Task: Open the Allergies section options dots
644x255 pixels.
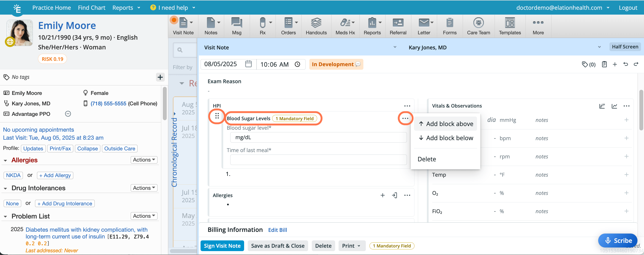Action: tap(407, 195)
